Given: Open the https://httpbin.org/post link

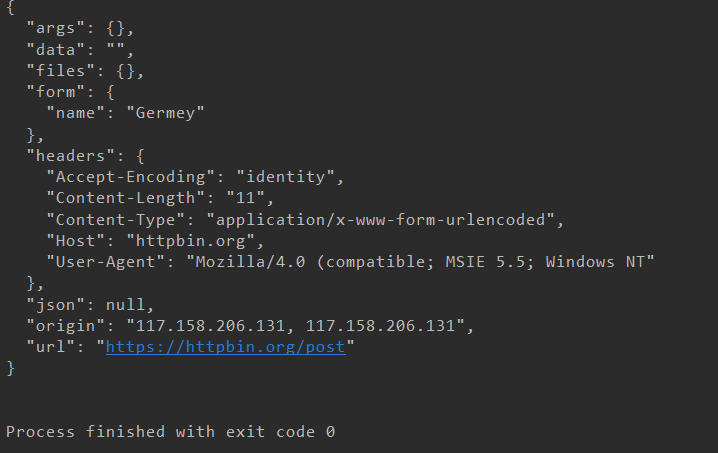Looking at the screenshot, I should [x=226, y=347].
